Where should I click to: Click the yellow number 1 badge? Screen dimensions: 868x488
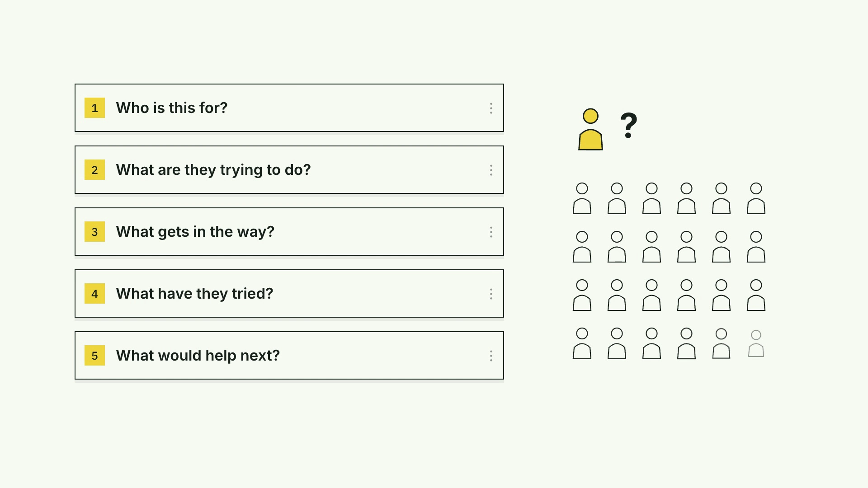click(x=94, y=108)
